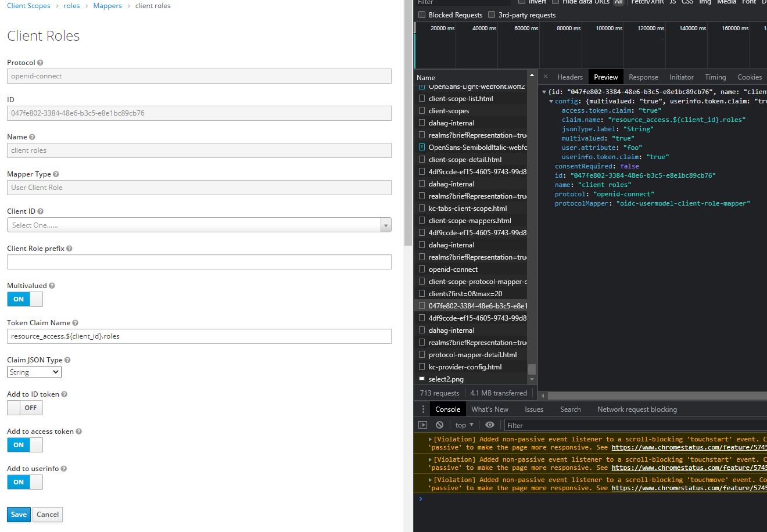Image resolution: width=767 pixels, height=532 pixels.
Task: Switch to the Response tab
Action: [643, 77]
